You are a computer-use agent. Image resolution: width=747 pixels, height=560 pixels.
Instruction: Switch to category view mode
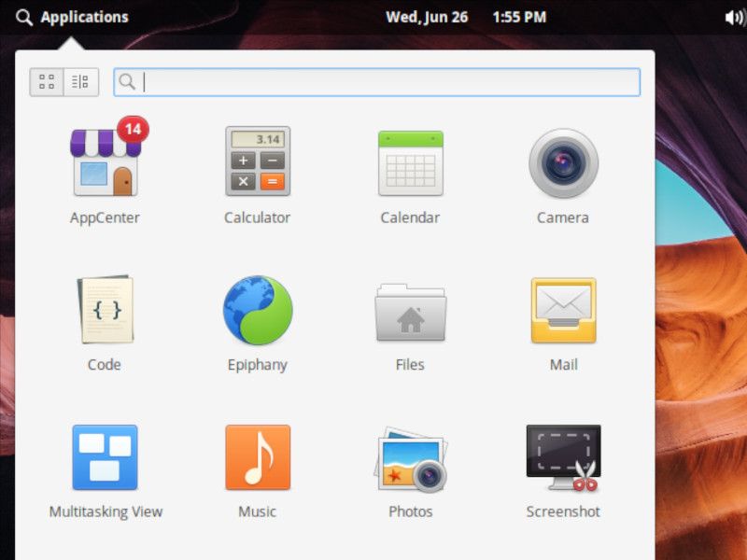coord(80,82)
